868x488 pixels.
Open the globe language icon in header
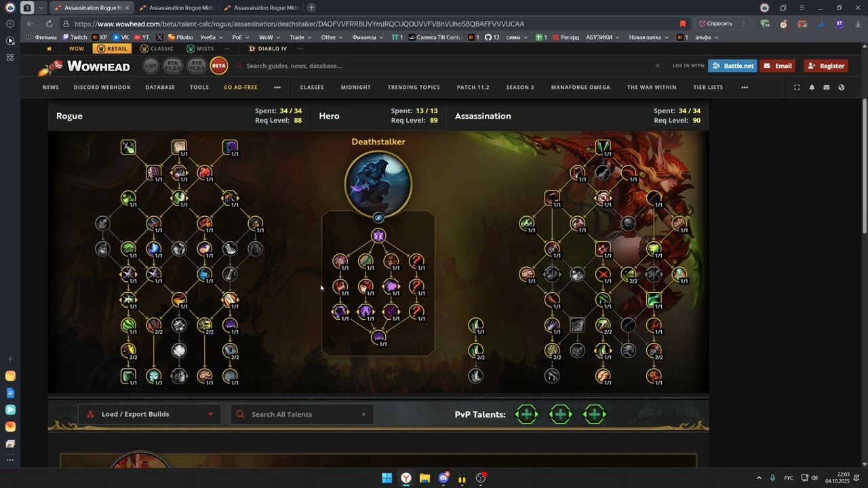(842, 87)
